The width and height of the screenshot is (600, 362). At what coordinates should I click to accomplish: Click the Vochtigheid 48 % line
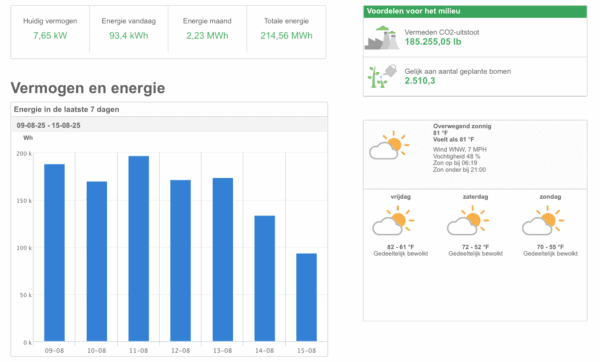456,157
